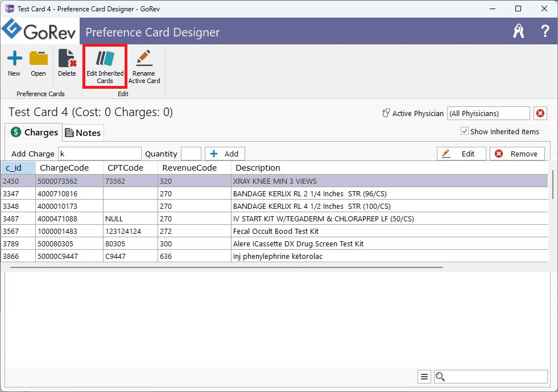Click charge code 4000710816 cell
The height and width of the screenshot is (392, 558).
[x=69, y=193]
